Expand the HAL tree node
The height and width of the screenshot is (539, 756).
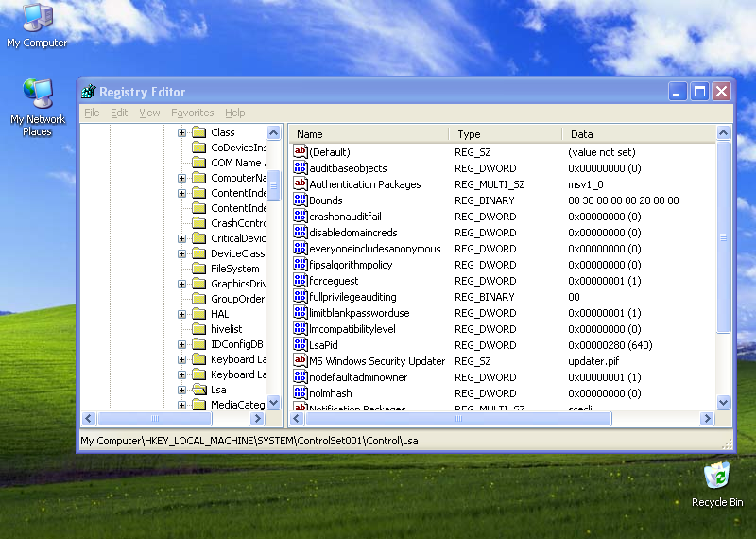tap(181, 314)
